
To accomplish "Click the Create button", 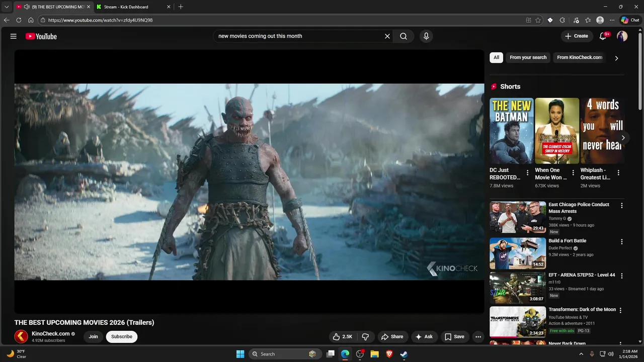I will tap(577, 36).
